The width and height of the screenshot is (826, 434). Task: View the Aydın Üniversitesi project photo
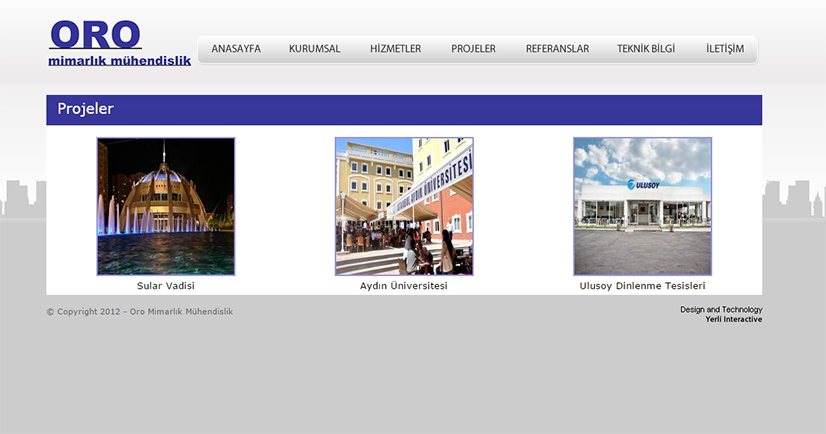pos(404,206)
